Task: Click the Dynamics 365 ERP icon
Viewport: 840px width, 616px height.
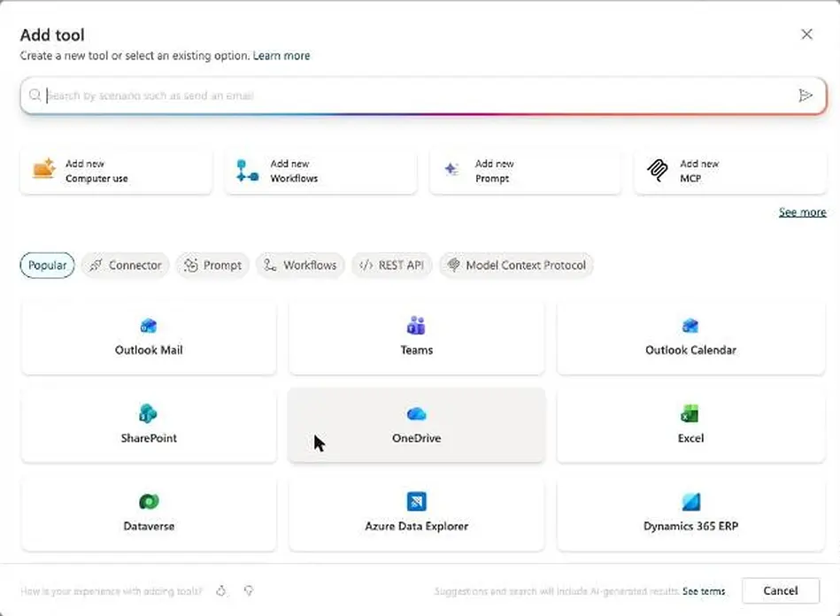Action: tap(691, 501)
